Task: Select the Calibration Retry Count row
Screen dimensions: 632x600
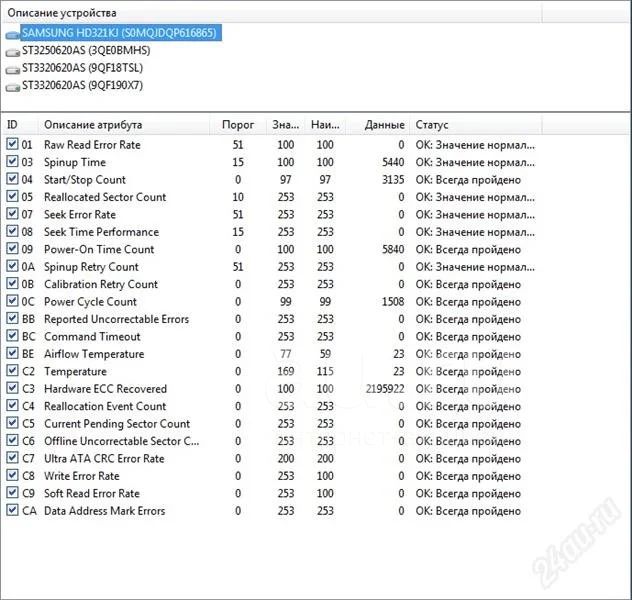Action: 271,284
